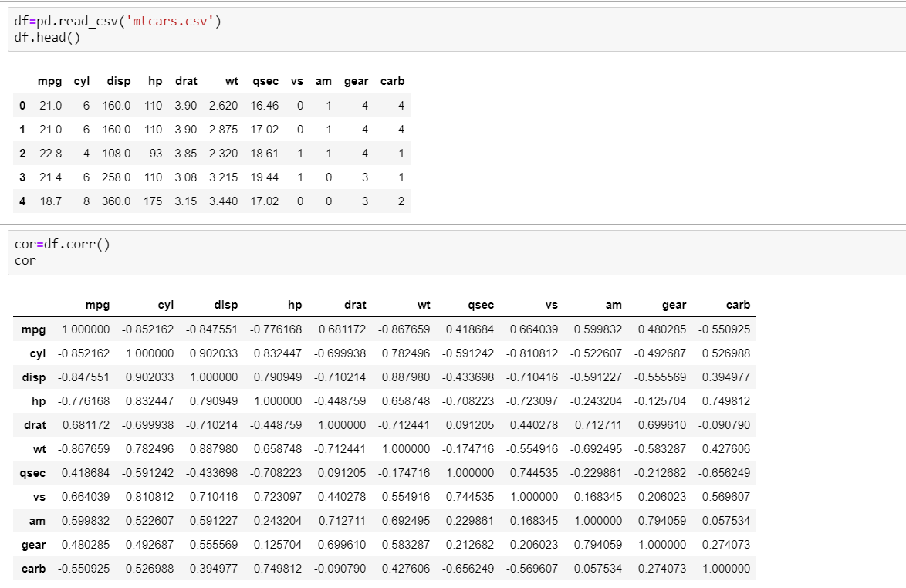
Task: Select row index 0 in the head table
Action: click(x=22, y=105)
